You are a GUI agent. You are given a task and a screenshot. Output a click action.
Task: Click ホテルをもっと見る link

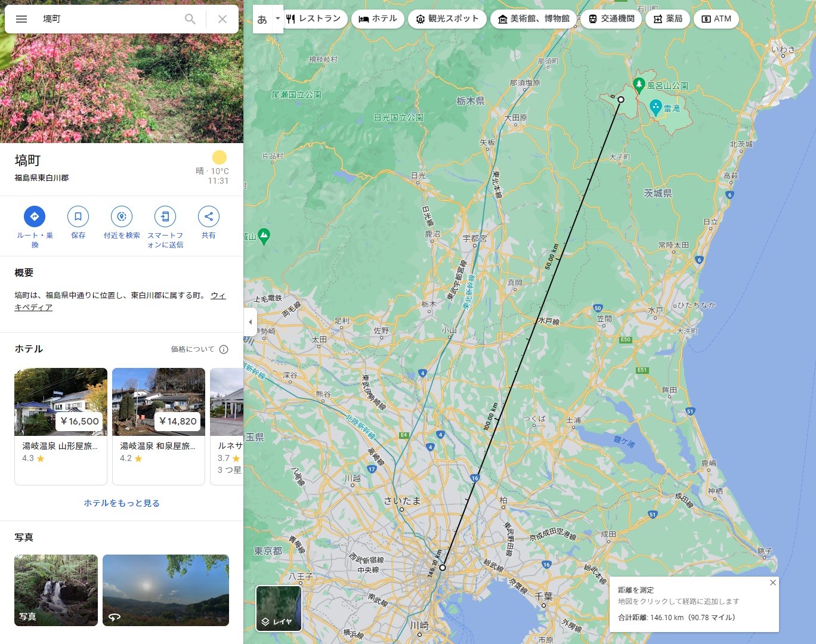(122, 503)
